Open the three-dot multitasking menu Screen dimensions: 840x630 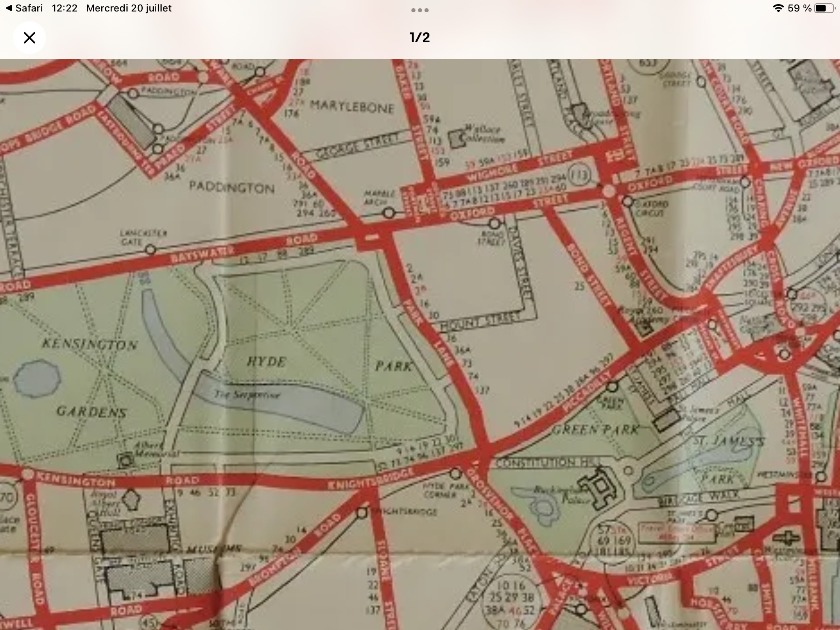420,10
